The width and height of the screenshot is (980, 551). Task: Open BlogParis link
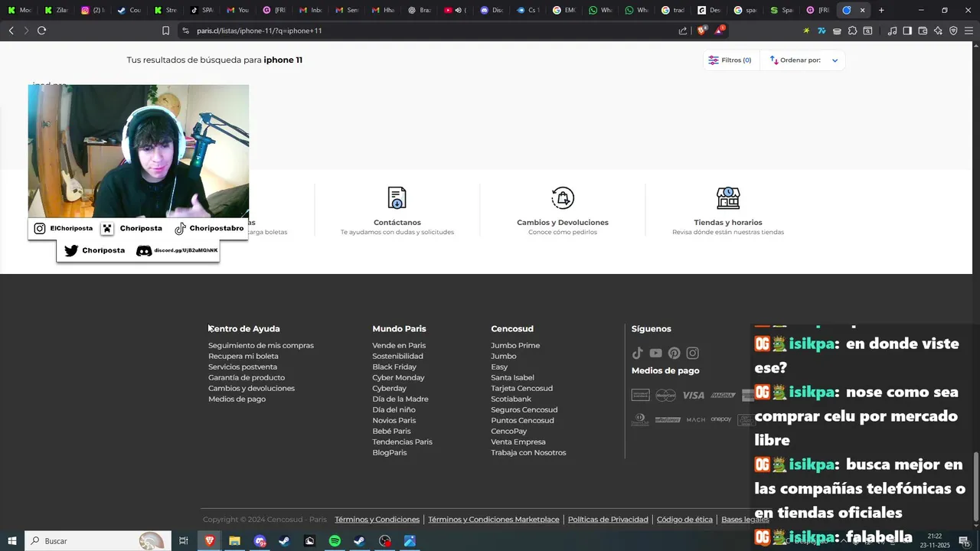tap(390, 452)
